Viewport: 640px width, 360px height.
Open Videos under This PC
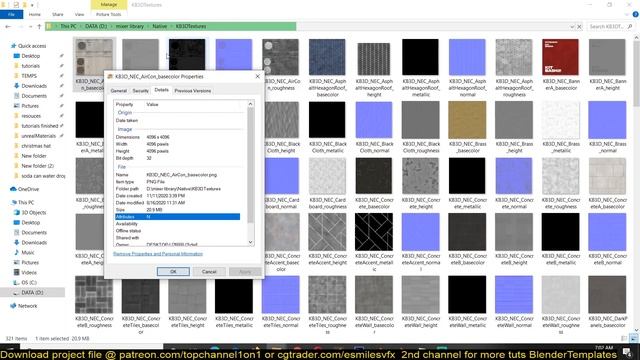[29, 272]
